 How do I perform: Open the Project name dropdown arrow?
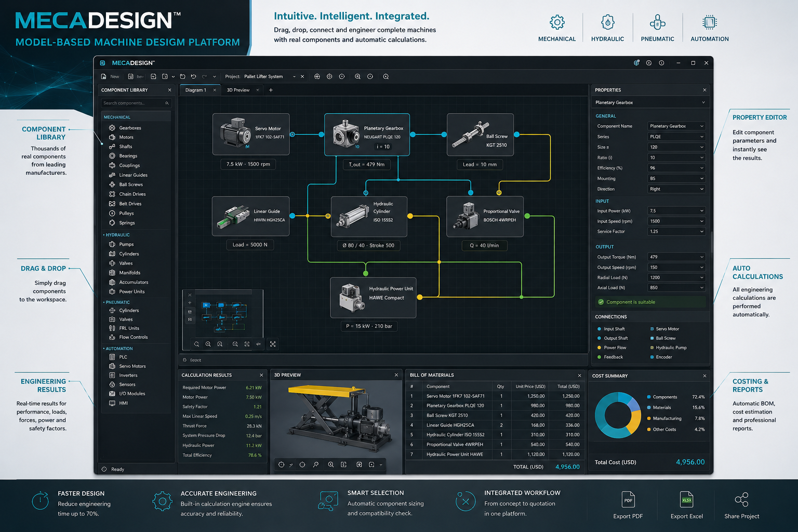coord(294,76)
